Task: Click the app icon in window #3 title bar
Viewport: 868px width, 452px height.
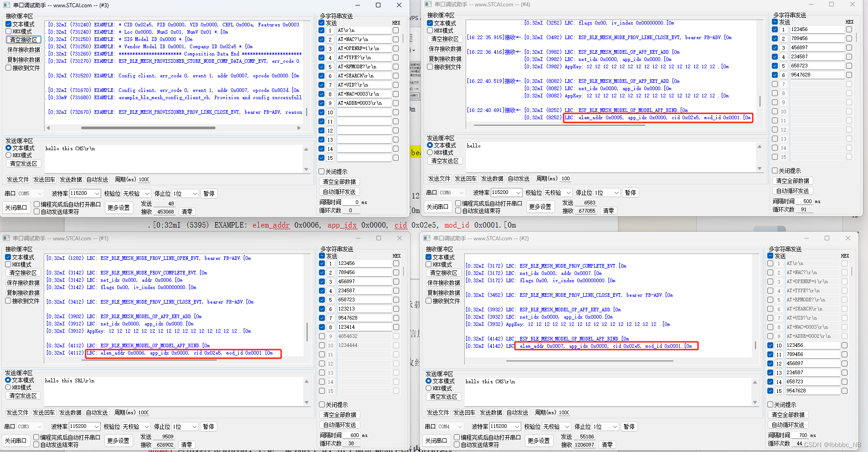Action: [x=7, y=5]
